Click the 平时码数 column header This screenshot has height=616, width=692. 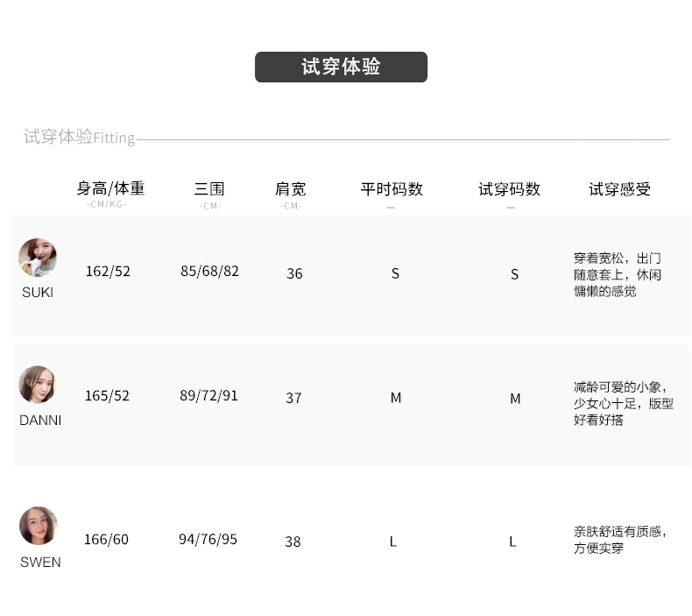pos(392,188)
